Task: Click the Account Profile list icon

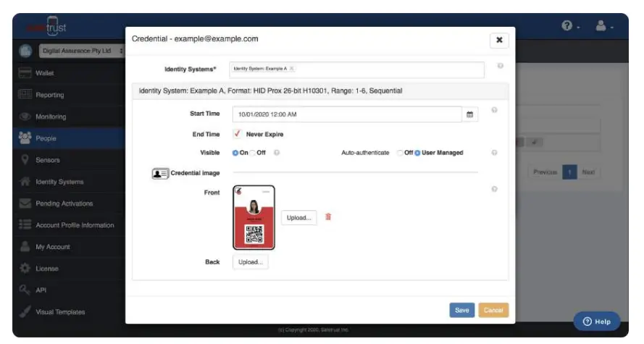Action: point(25,225)
